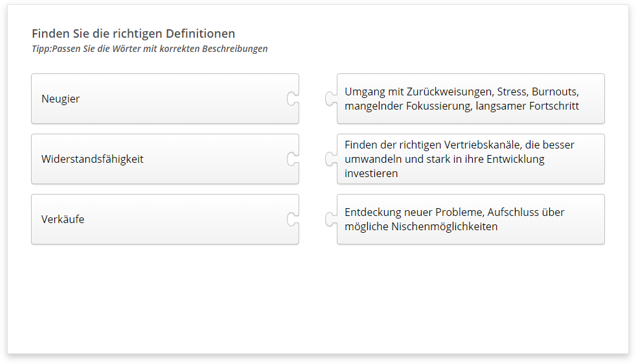This screenshot has width=636, height=364.
Task: Click the italic Tipp hint text
Action: [x=150, y=49]
